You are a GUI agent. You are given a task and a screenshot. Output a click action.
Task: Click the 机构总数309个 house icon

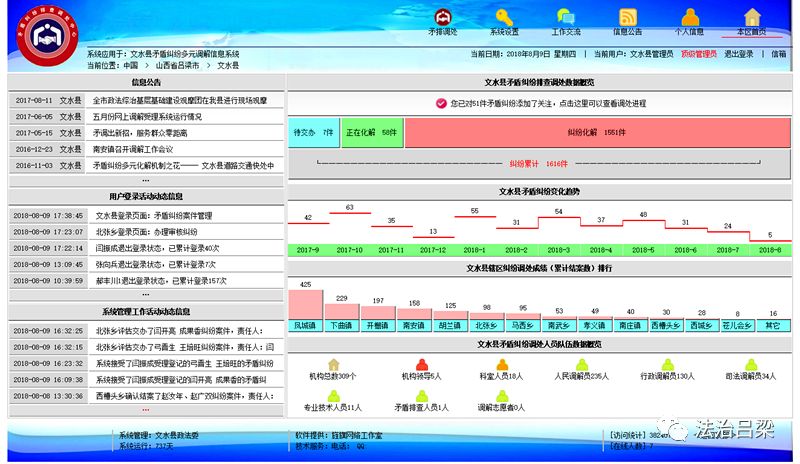click(x=333, y=364)
